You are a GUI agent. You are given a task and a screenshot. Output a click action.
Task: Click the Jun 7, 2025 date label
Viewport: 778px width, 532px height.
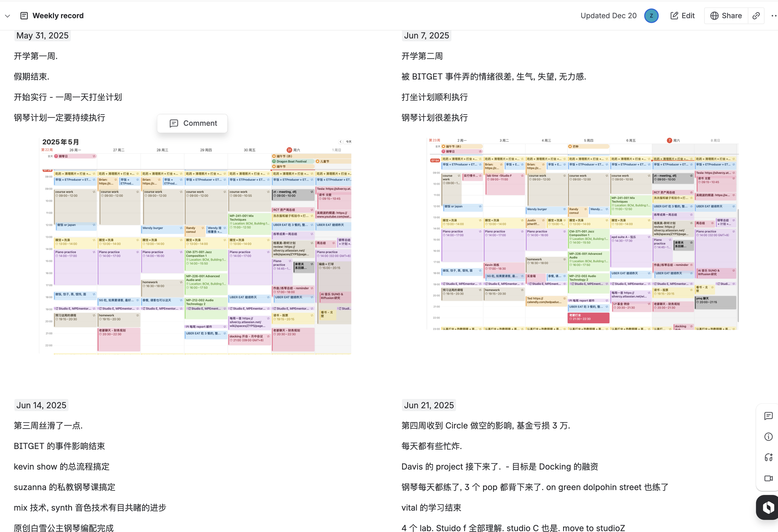426,36
